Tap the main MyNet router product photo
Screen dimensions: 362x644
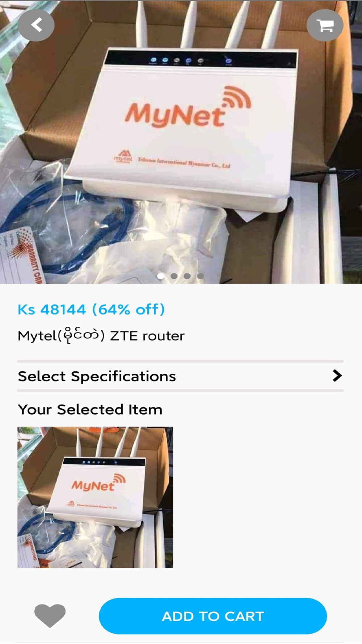pyautogui.click(x=181, y=142)
